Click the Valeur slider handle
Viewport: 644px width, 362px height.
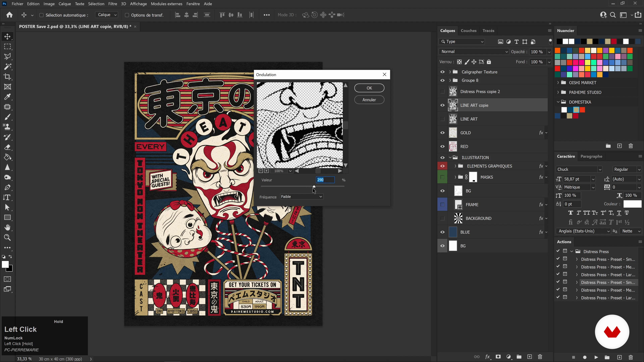tap(314, 186)
